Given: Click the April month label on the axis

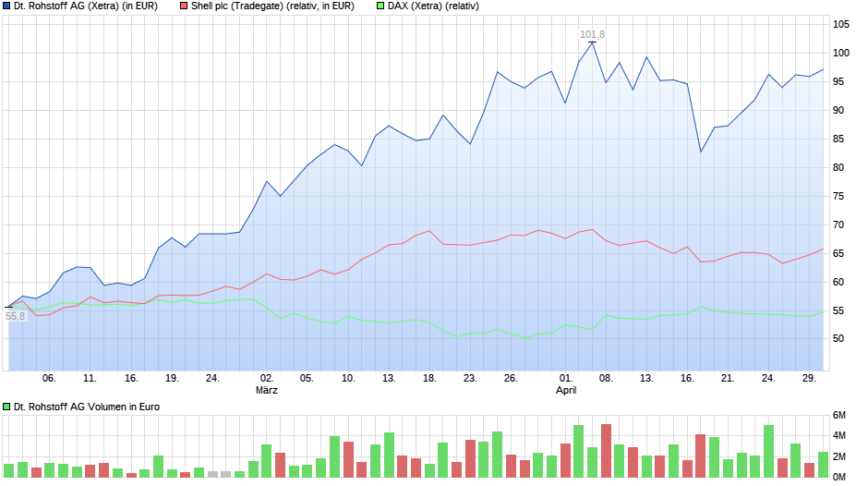Looking at the screenshot, I should point(566,390).
